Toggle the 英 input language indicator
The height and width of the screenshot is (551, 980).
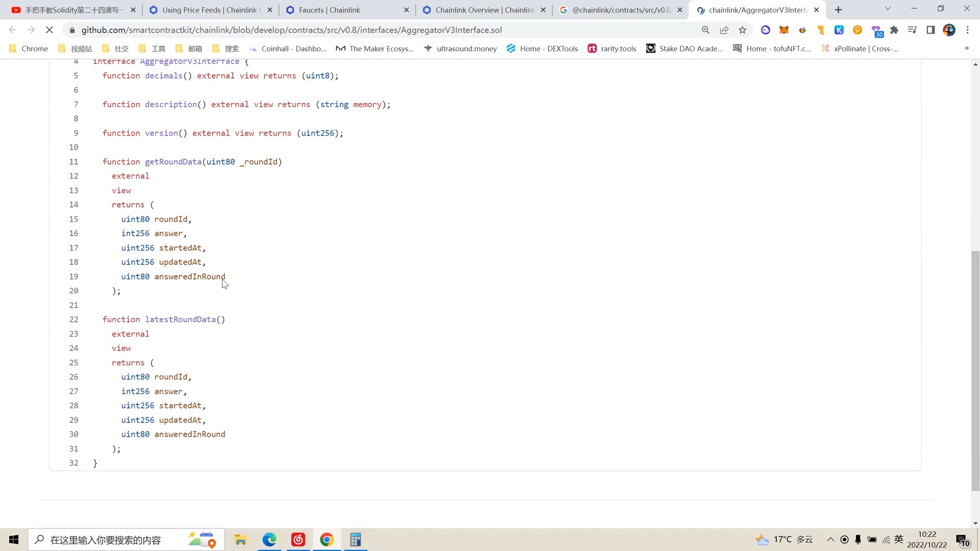899,539
